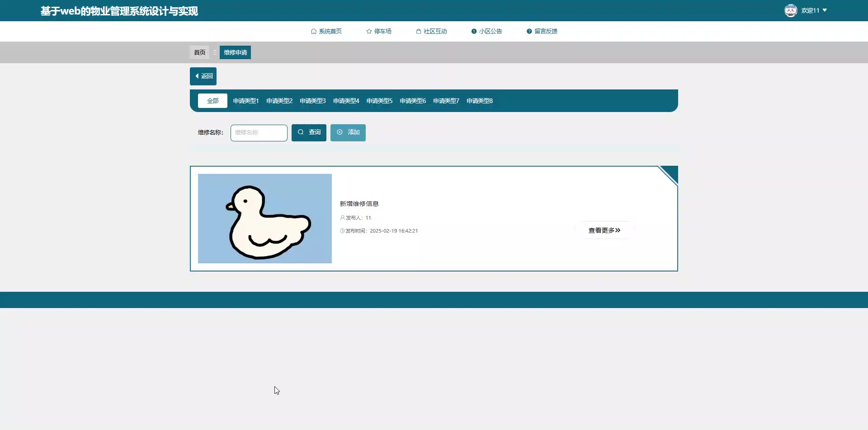Click the clock icon beside 发布时间
Viewport: 868px width, 430px height.
coord(343,231)
